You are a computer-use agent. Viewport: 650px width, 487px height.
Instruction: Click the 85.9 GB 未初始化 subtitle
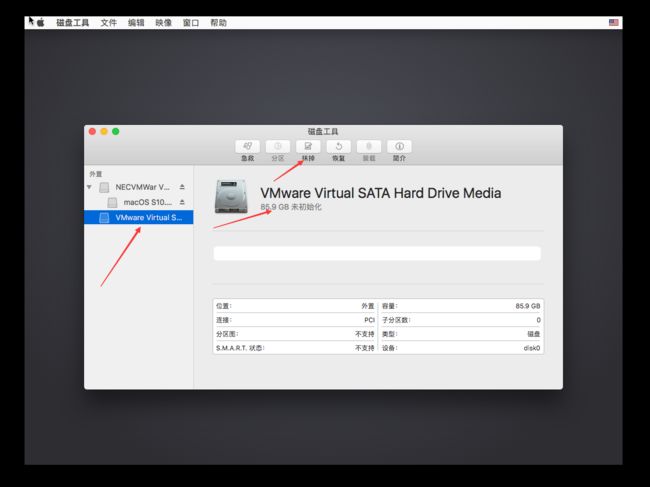pyautogui.click(x=291, y=207)
